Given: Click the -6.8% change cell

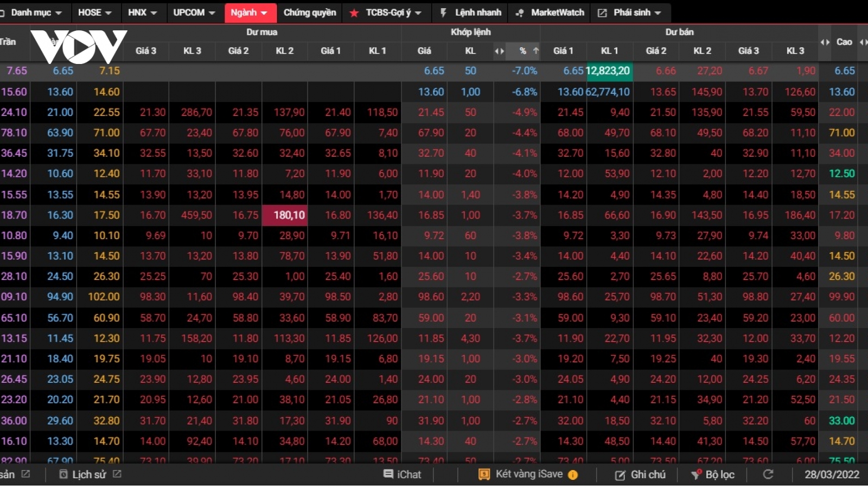Looking at the screenshot, I should click(524, 92).
